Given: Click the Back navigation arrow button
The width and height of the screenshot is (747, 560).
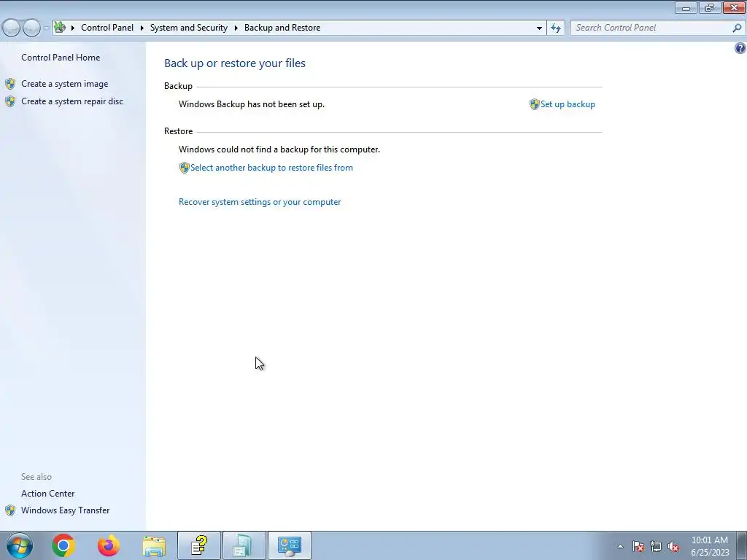Looking at the screenshot, I should (12, 28).
